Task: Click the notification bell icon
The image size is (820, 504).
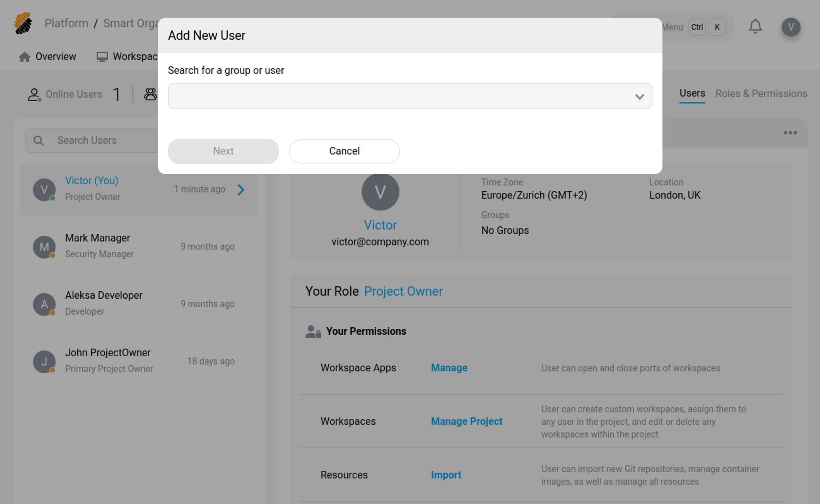Action: (x=756, y=26)
